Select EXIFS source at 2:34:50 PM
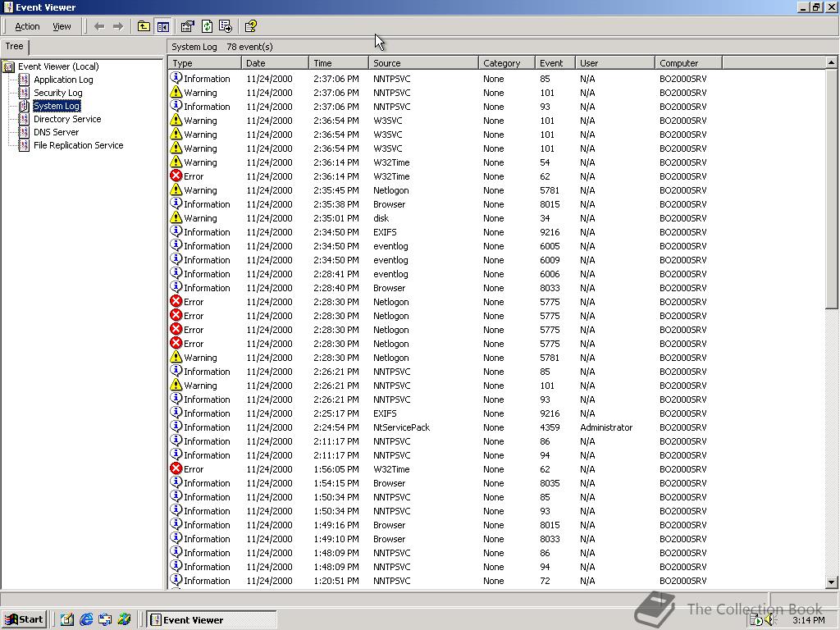Screen dimensions: 840x630 pyautogui.click(x=385, y=232)
